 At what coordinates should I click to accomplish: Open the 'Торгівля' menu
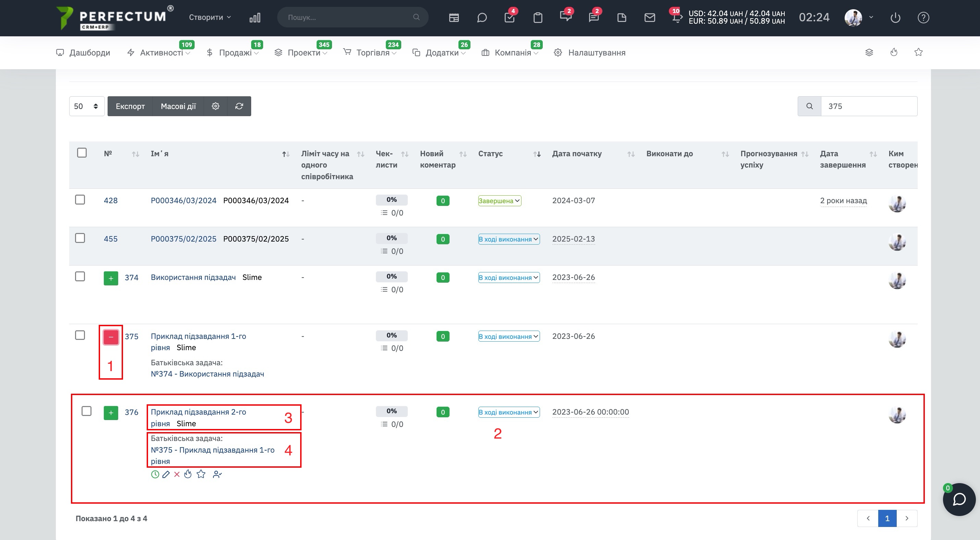tap(369, 52)
